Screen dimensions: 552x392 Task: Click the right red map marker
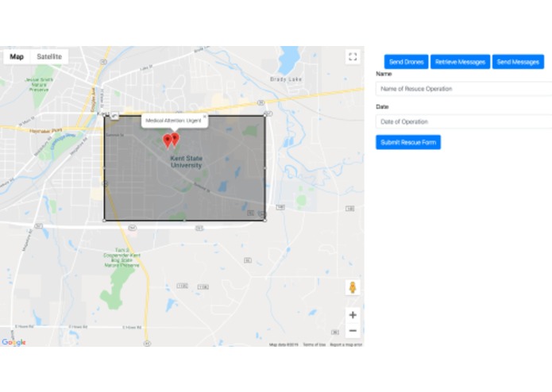175,139
